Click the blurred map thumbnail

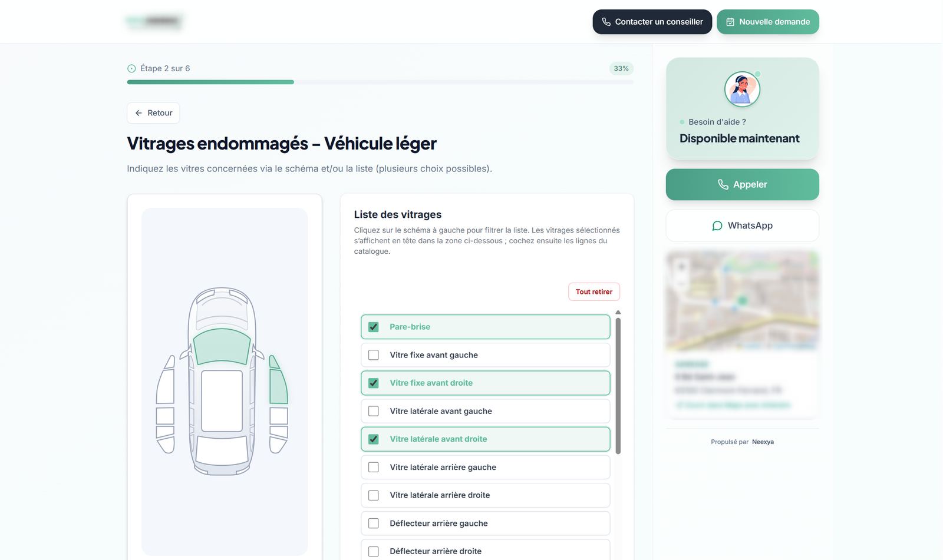742,301
